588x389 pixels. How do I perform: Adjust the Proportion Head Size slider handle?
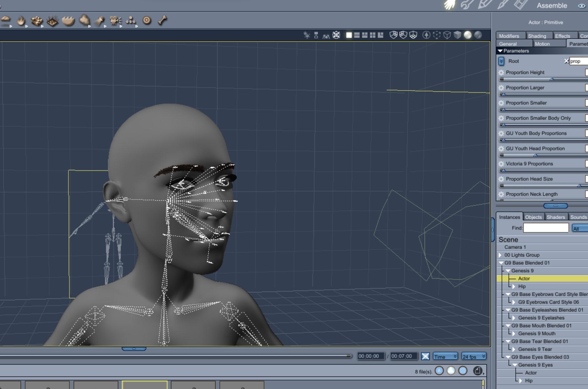(x=579, y=186)
